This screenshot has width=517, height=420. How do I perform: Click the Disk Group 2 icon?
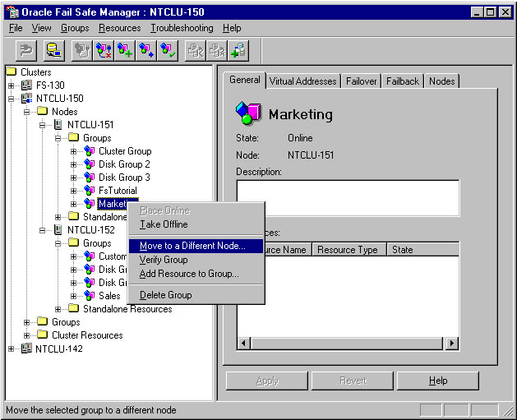pos(89,164)
